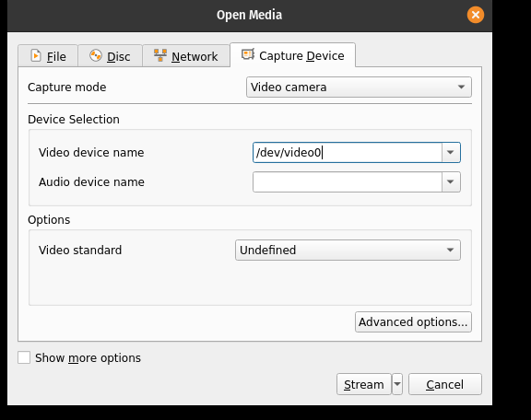The image size is (531, 420).
Task: Switch to the Disc tab
Action: tap(110, 56)
